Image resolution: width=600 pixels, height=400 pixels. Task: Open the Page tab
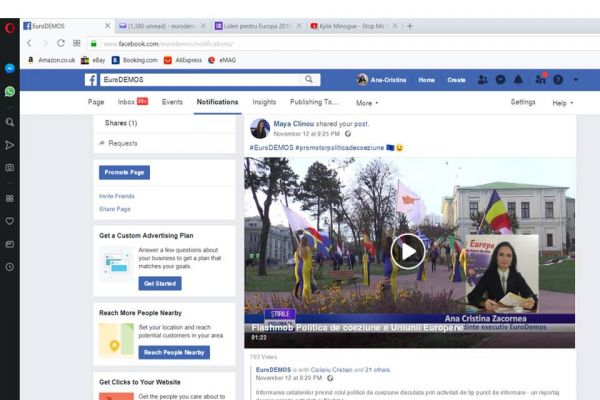(x=96, y=102)
